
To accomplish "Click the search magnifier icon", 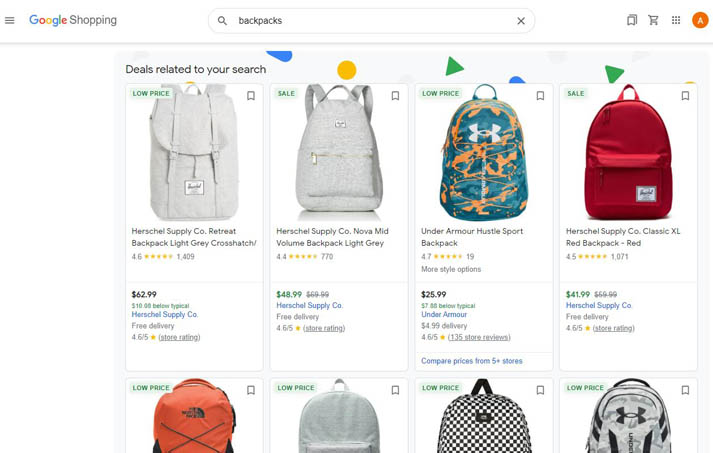I will [222, 20].
